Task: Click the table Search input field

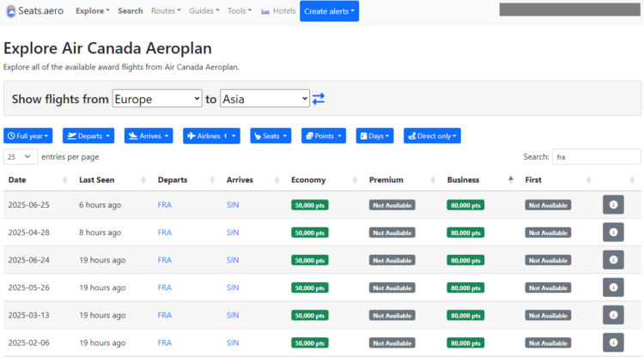Action: [x=596, y=157]
